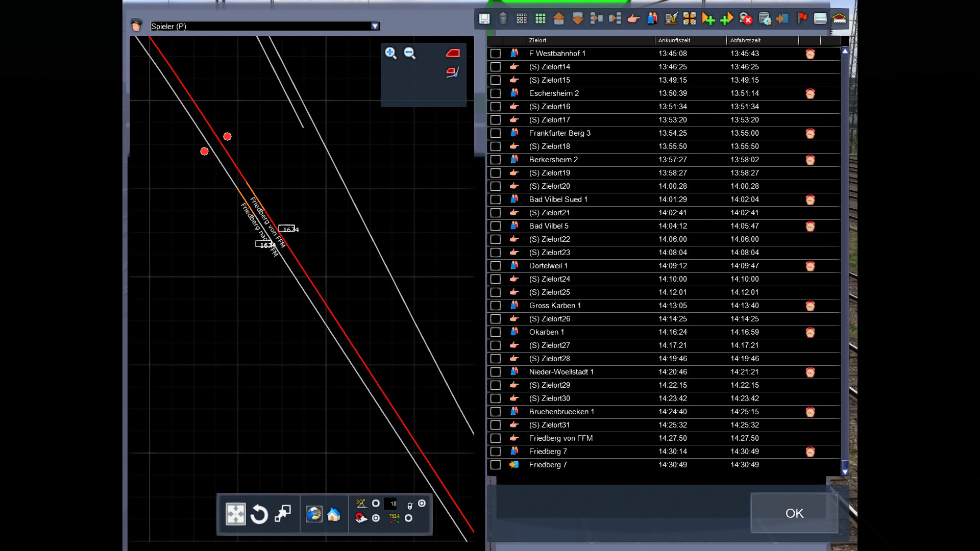Click the red flag toolbar icon

(x=802, y=19)
